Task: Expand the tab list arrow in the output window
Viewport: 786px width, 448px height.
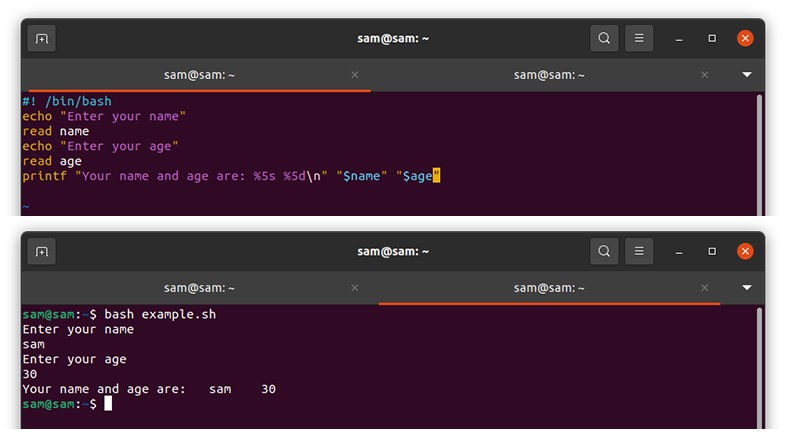Action: pyautogui.click(x=746, y=288)
